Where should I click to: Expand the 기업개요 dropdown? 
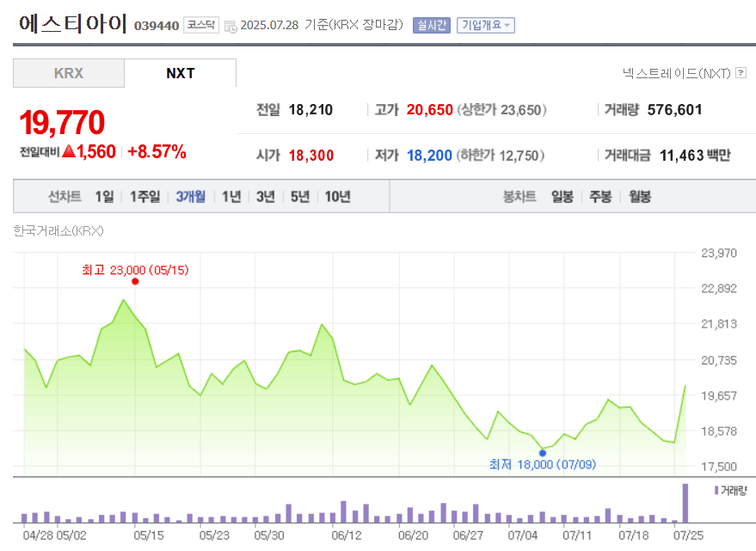(486, 25)
